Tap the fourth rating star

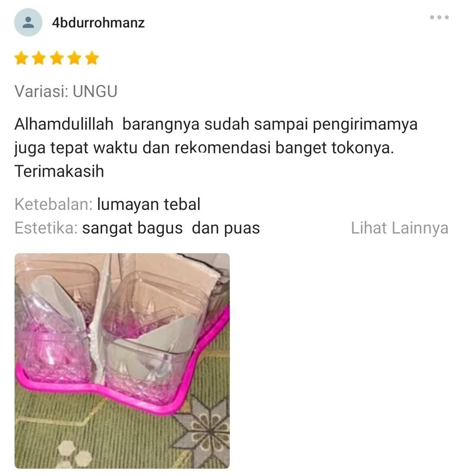pos(74,58)
